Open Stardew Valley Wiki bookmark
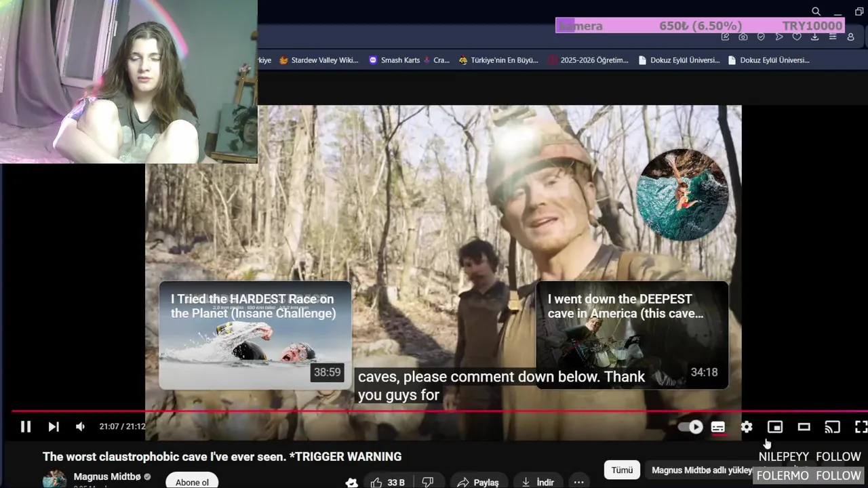Viewport: 868px width, 488px height. (x=319, y=60)
